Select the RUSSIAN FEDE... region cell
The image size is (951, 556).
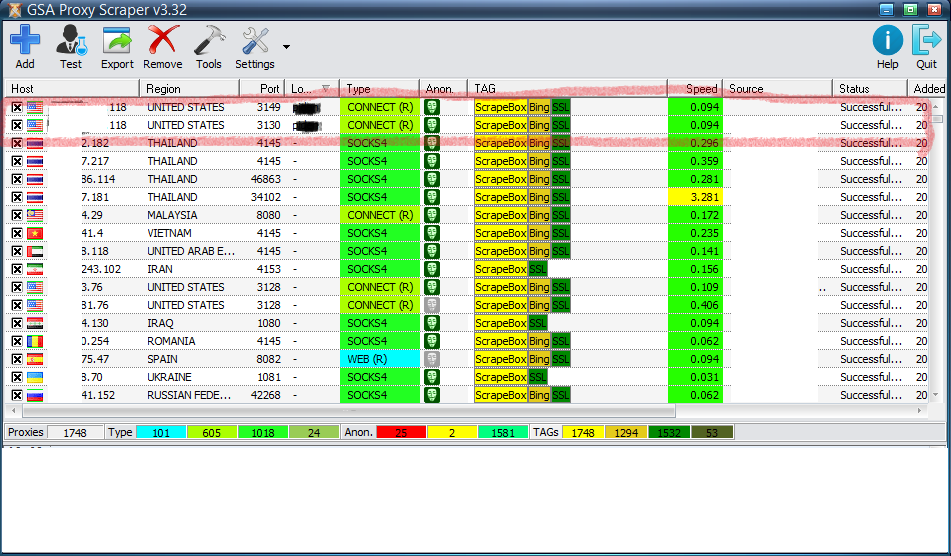coord(189,395)
